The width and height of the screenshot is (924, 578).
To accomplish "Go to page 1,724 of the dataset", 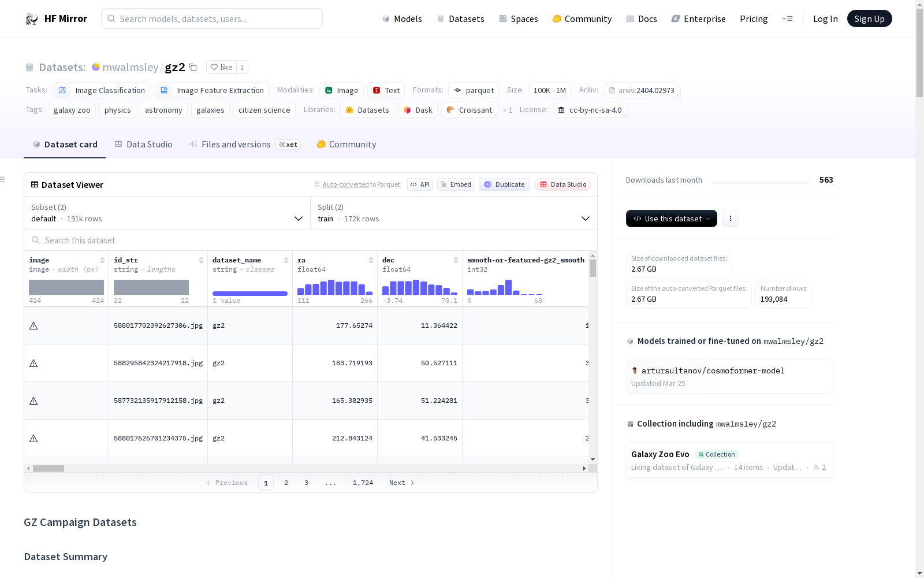I will point(363,483).
